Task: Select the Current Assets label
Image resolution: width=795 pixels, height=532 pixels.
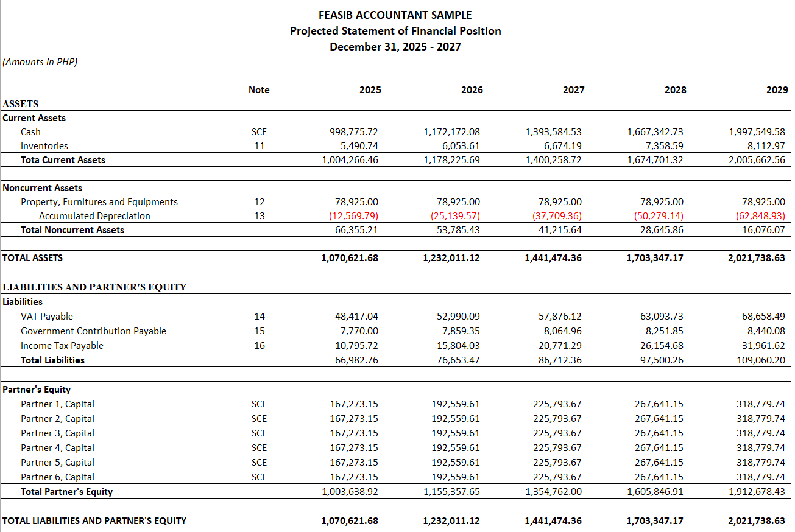Action: (34, 118)
